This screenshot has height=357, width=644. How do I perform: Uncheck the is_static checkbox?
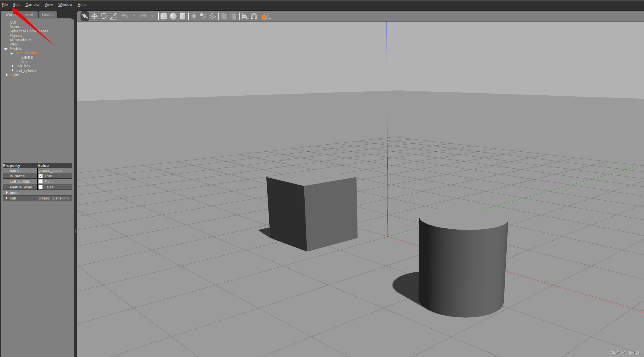pos(41,176)
